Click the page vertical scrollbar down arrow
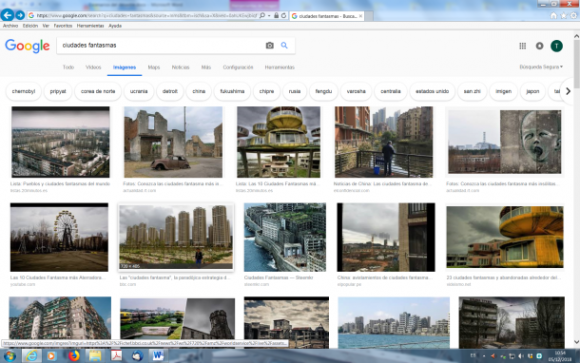The width and height of the screenshot is (580, 363). [576, 342]
